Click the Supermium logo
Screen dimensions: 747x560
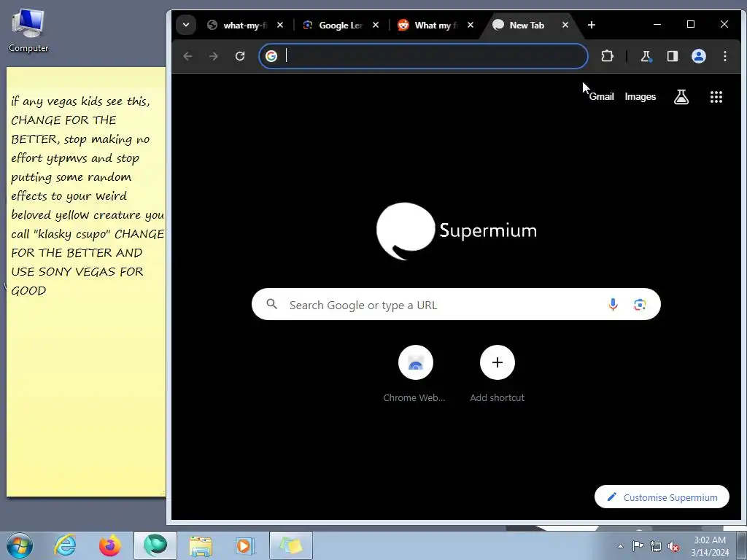457,231
